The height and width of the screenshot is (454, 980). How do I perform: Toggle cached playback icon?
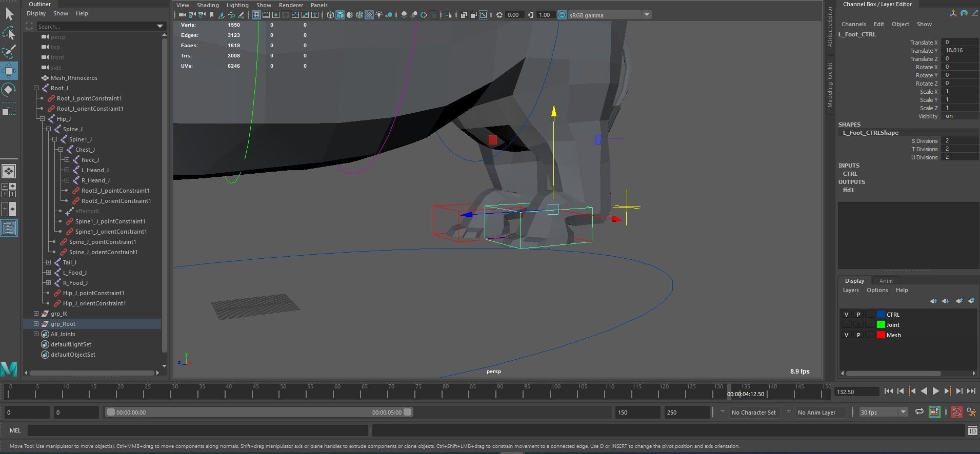[x=934, y=412]
